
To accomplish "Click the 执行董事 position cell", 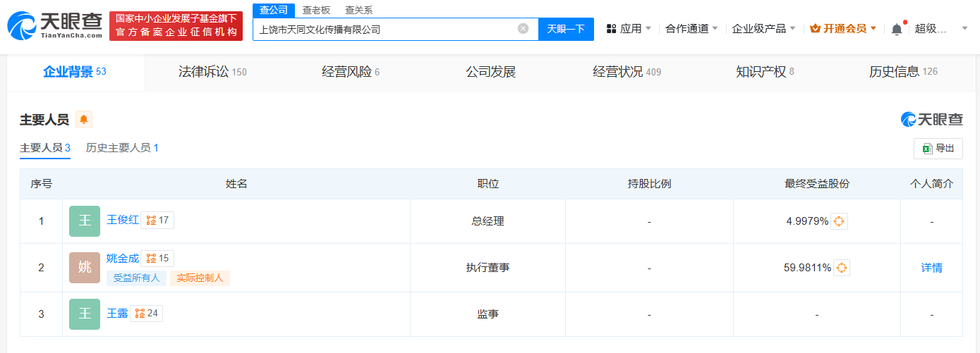I will click(x=488, y=268).
